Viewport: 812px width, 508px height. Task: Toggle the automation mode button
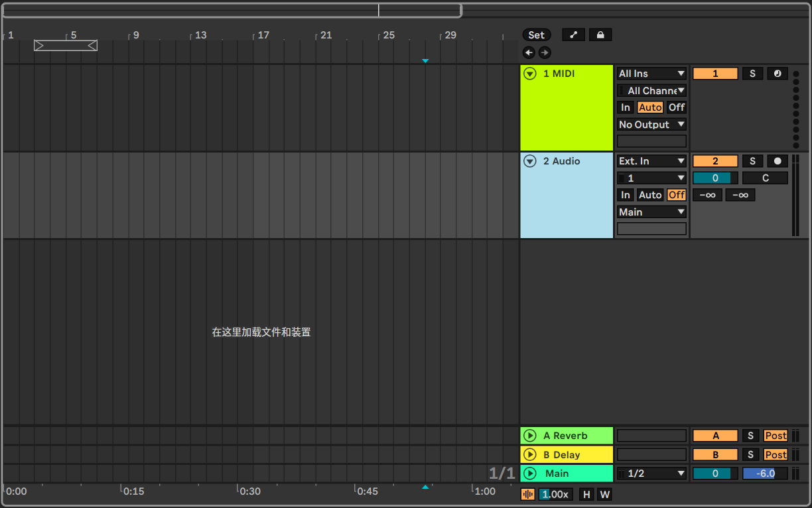point(573,35)
